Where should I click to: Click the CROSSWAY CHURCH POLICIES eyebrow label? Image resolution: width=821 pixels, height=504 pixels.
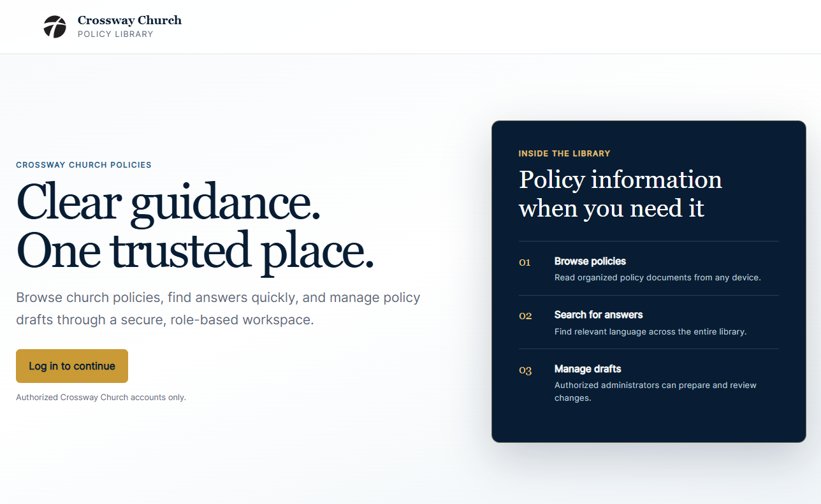pyautogui.click(x=84, y=165)
